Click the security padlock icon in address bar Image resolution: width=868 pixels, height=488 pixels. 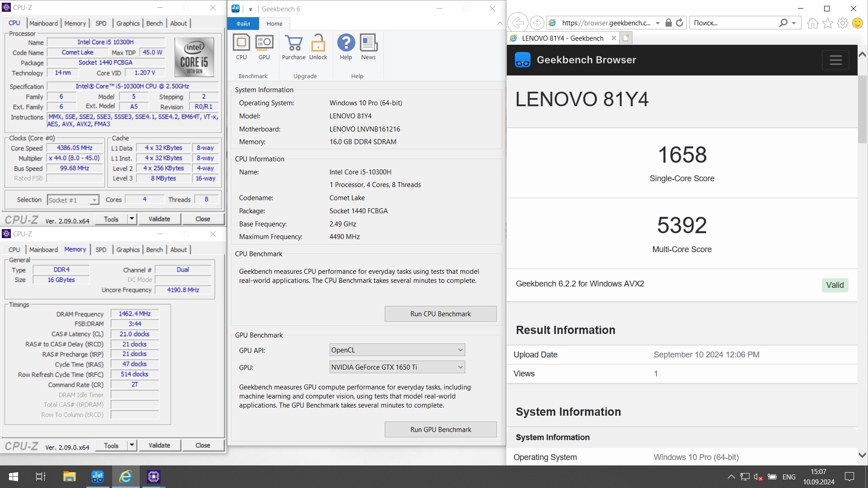(668, 23)
